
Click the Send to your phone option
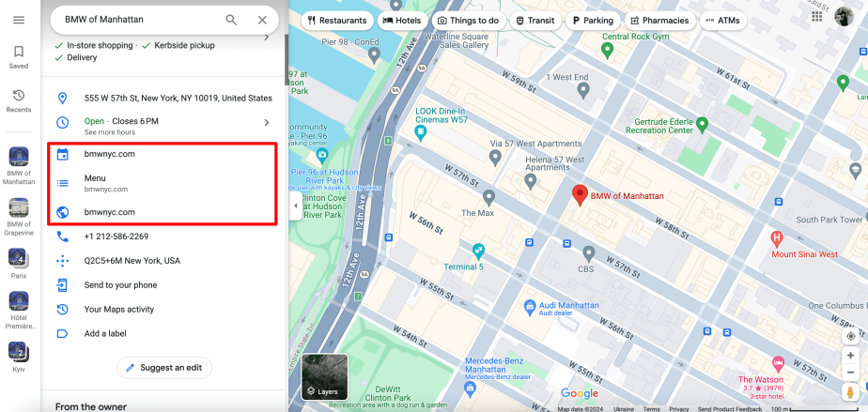[120, 285]
